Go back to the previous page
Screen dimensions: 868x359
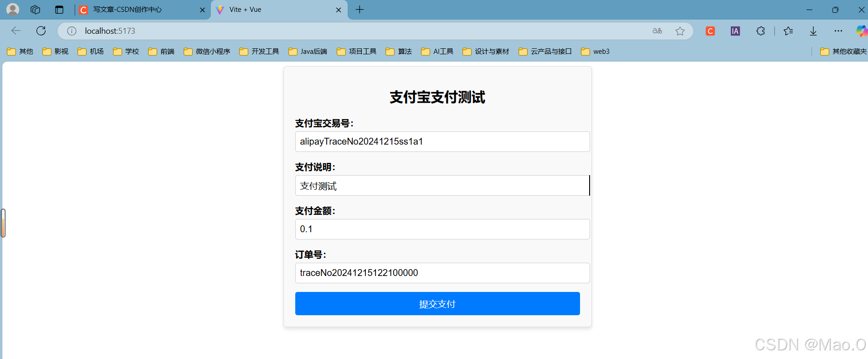[x=16, y=31]
